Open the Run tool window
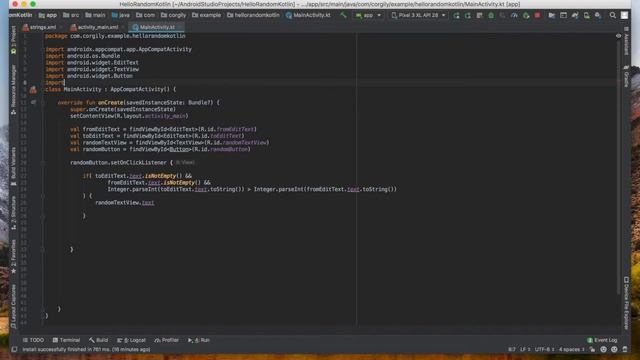 199,340
